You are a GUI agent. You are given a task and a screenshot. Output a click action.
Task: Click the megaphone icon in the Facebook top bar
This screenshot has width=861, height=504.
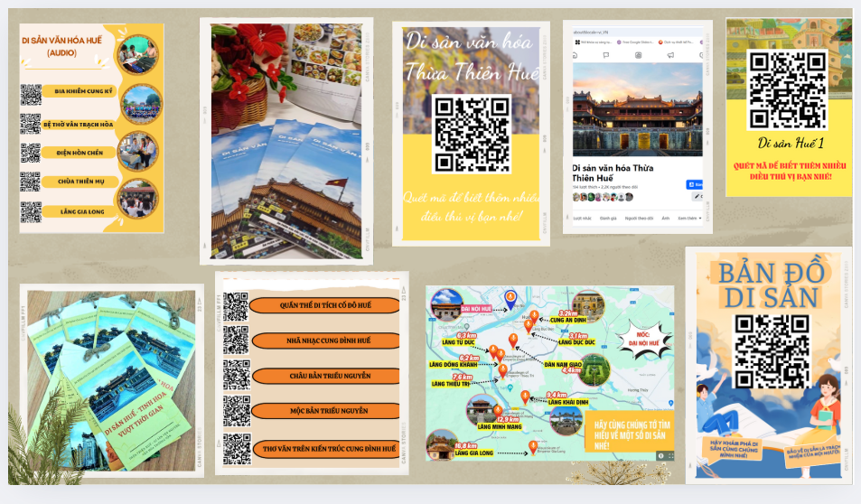[x=670, y=55]
